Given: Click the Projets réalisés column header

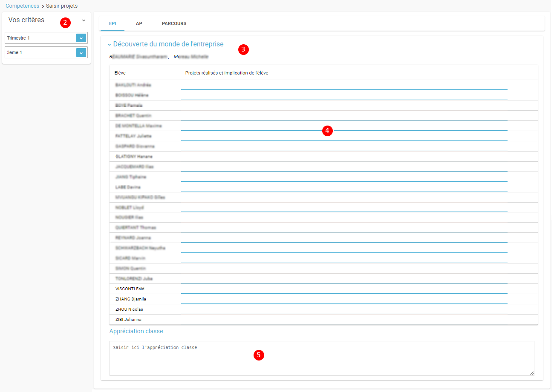Looking at the screenshot, I should click(x=226, y=73).
